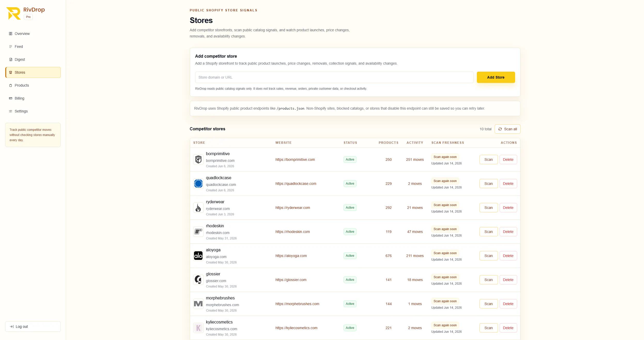Click the Feed list icon in sidebar
The image size is (644, 340).
click(x=11, y=47)
